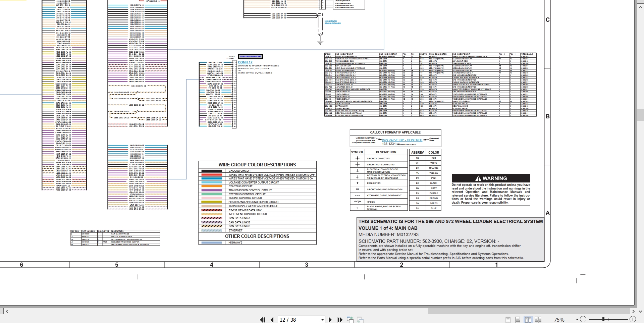
Task: Click the HIGHWAYS legend row
Action: [x=257, y=243]
